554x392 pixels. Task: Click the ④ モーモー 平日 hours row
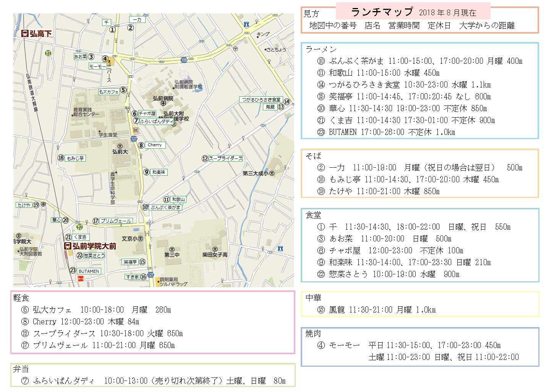pyautogui.click(x=409, y=345)
